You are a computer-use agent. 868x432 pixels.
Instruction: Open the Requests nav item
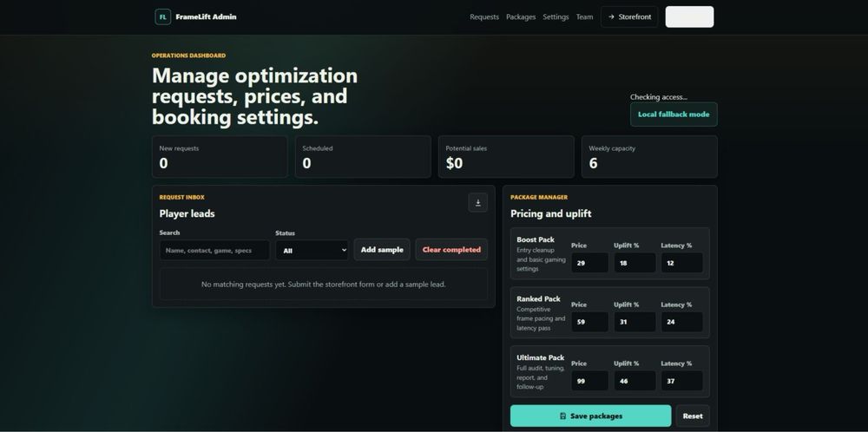click(x=484, y=17)
